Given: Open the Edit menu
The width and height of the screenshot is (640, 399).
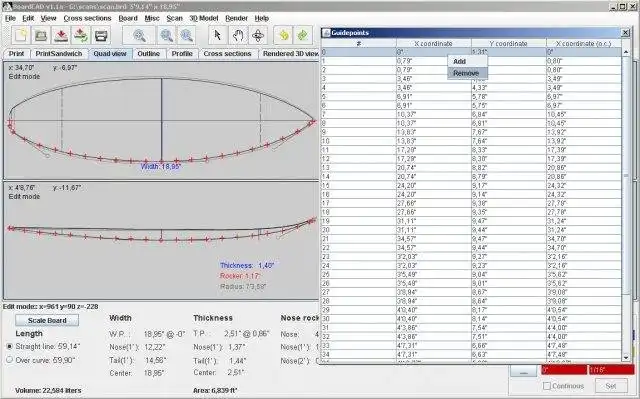Looking at the screenshot, I should pos(28,18).
